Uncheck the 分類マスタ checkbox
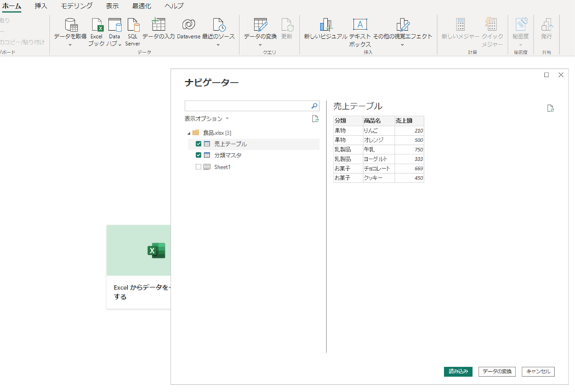The height and width of the screenshot is (392, 575). tap(198, 155)
